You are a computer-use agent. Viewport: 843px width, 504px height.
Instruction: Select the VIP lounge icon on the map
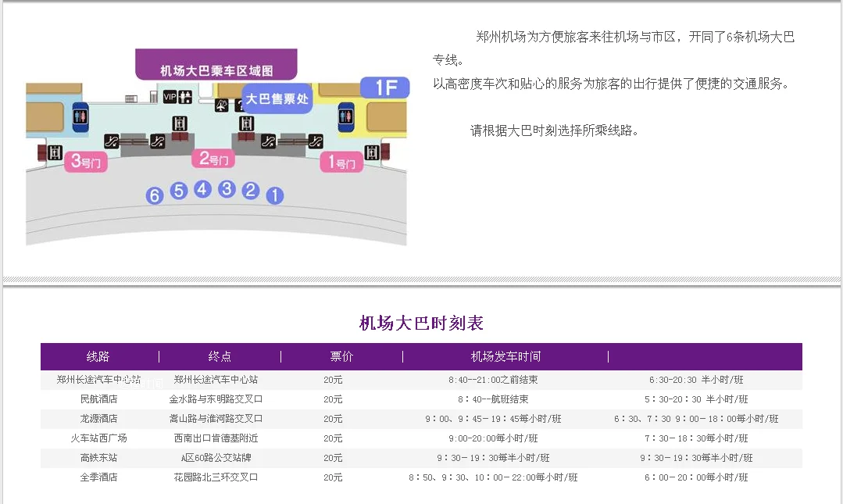coord(168,96)
